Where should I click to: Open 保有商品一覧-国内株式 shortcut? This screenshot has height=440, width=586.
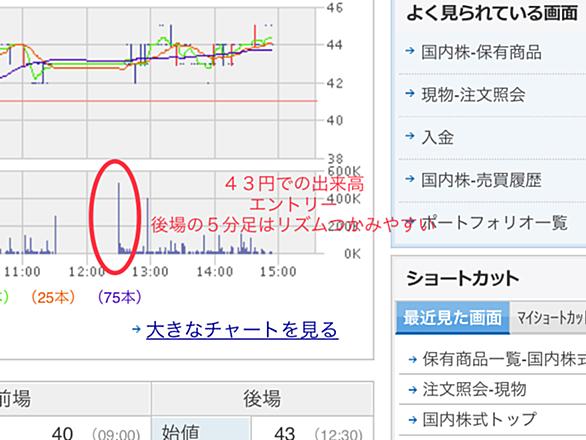click(x=504, y=359)
